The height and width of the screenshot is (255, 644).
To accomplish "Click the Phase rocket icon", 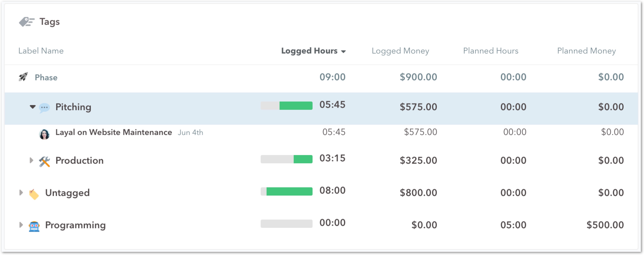I will pos(23,77).
